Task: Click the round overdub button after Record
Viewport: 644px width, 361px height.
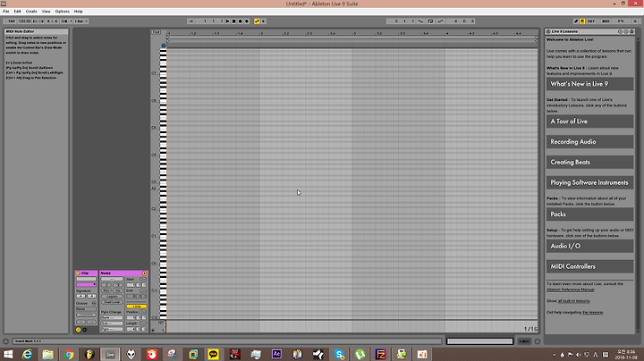Action: pyautogui.click(x=247, y=21)
